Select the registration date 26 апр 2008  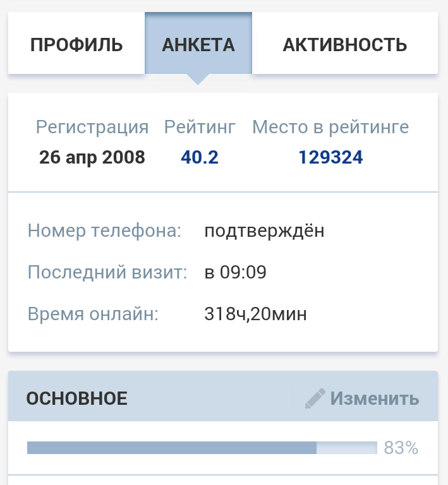pos(92,157)
